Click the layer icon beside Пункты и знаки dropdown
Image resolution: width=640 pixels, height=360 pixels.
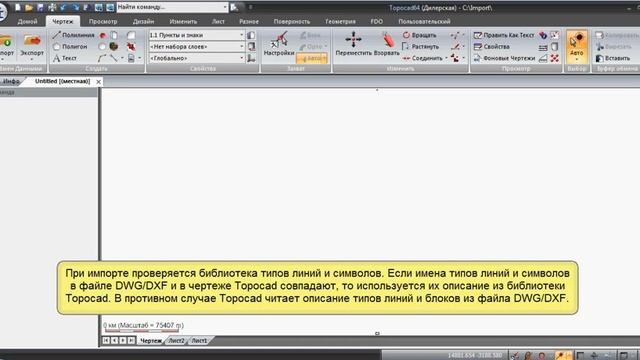pyautogui.click(x=251, y=35)
